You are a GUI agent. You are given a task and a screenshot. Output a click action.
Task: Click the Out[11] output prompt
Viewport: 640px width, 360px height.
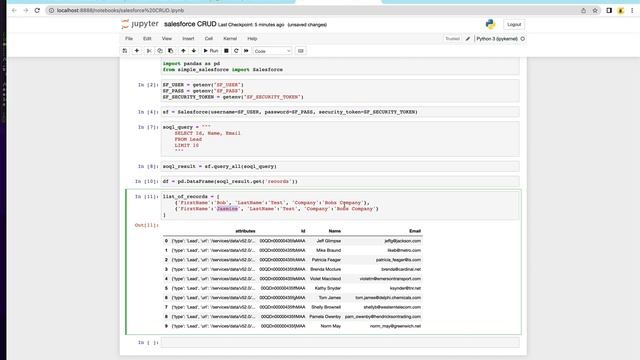pyautogui.click(x=147, y=225)
